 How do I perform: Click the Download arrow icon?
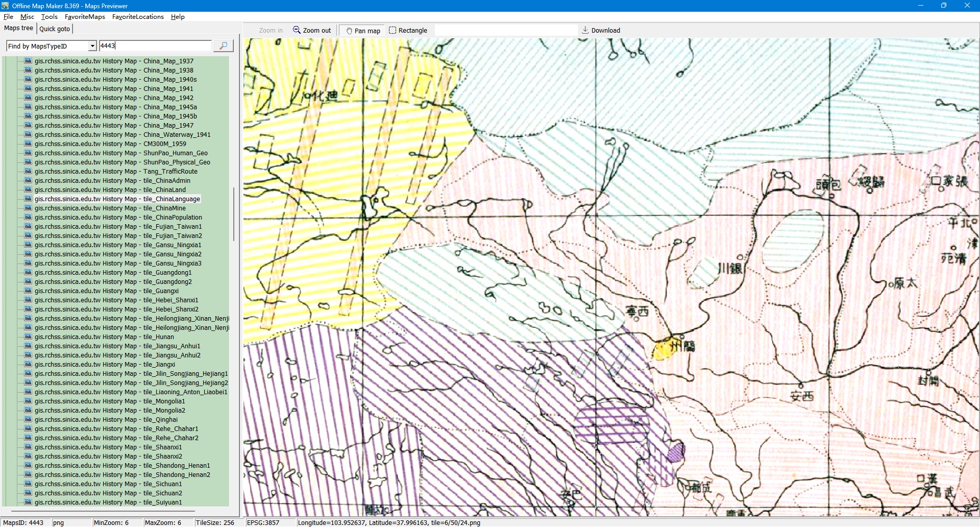coord(585,30)
